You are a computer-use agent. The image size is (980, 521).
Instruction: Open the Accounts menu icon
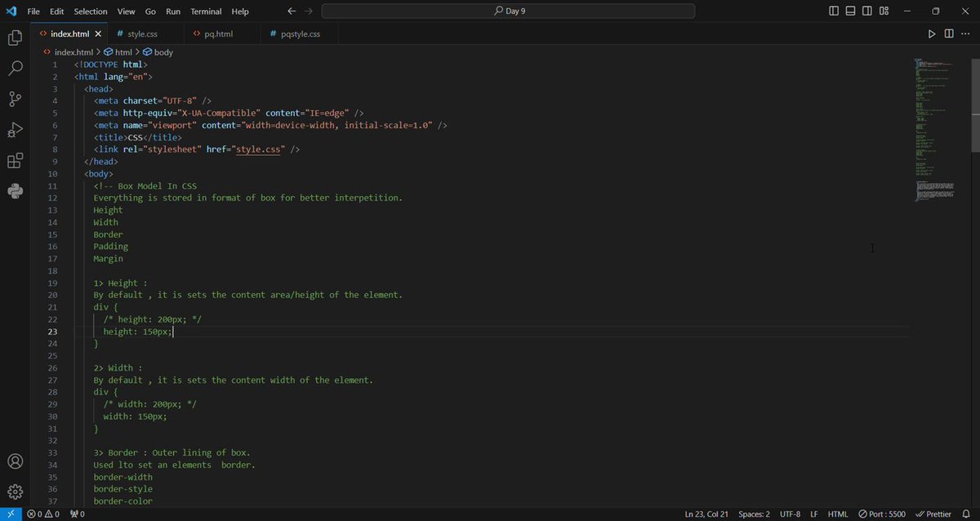click(x=15, y=462)
